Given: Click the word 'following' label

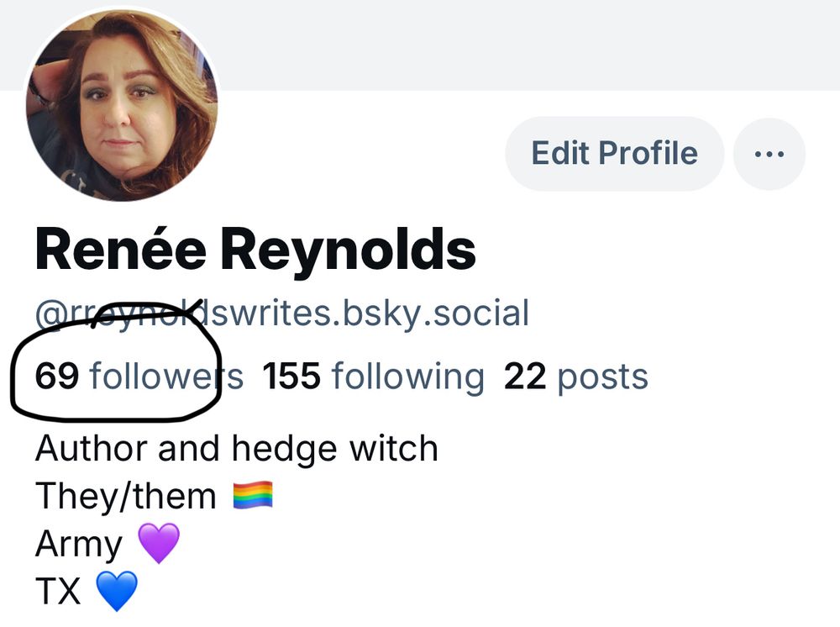Looking at the screenshot, I should [x=408, y=377].
